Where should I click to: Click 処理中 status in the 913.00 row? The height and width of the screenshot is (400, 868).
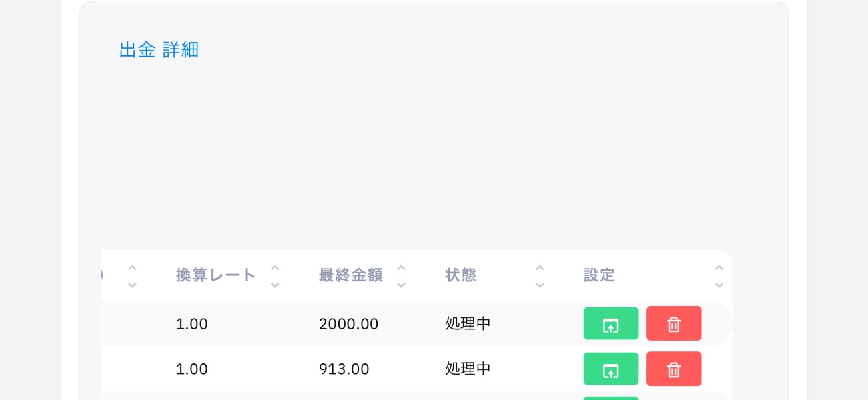pos(468,369)
